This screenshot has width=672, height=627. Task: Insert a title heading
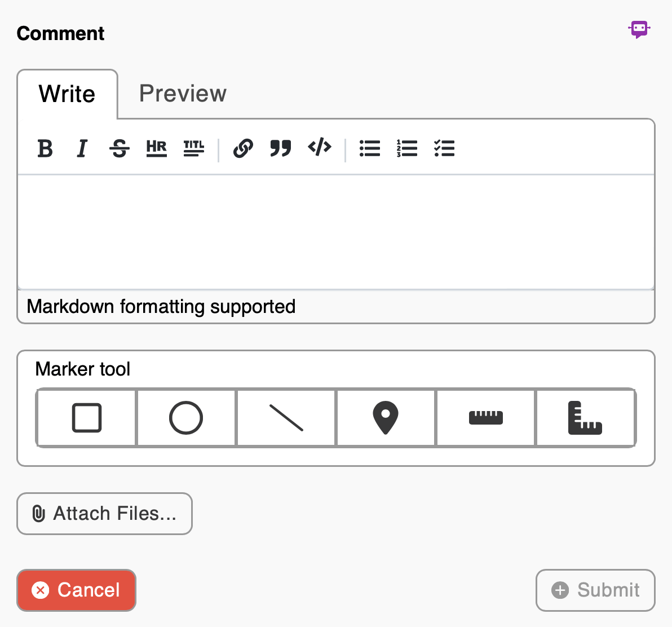pyautogui.click(x=193, y=148)
